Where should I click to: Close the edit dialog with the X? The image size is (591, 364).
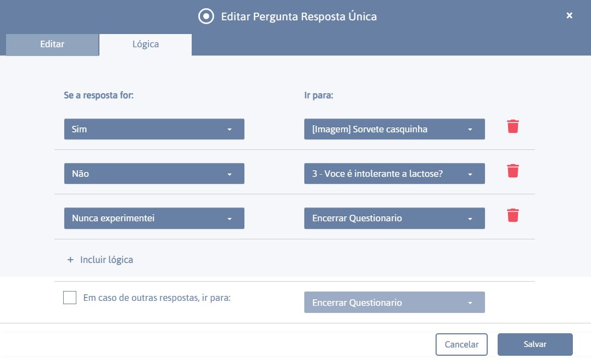(x=569, y=15)
